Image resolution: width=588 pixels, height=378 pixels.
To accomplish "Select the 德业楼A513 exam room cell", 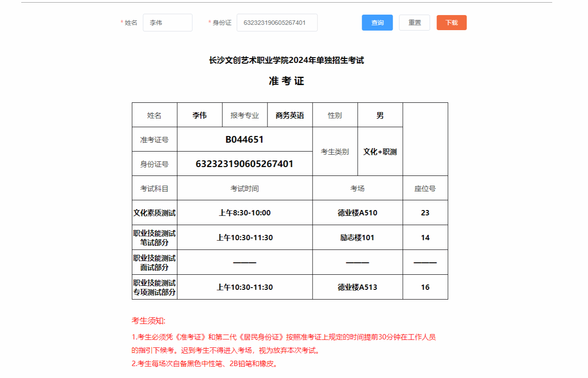I will click(x=357, y=287).
